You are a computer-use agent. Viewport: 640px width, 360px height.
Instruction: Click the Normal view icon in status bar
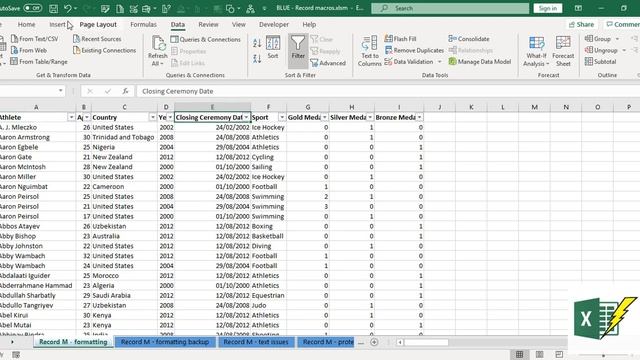pos(519,354)
